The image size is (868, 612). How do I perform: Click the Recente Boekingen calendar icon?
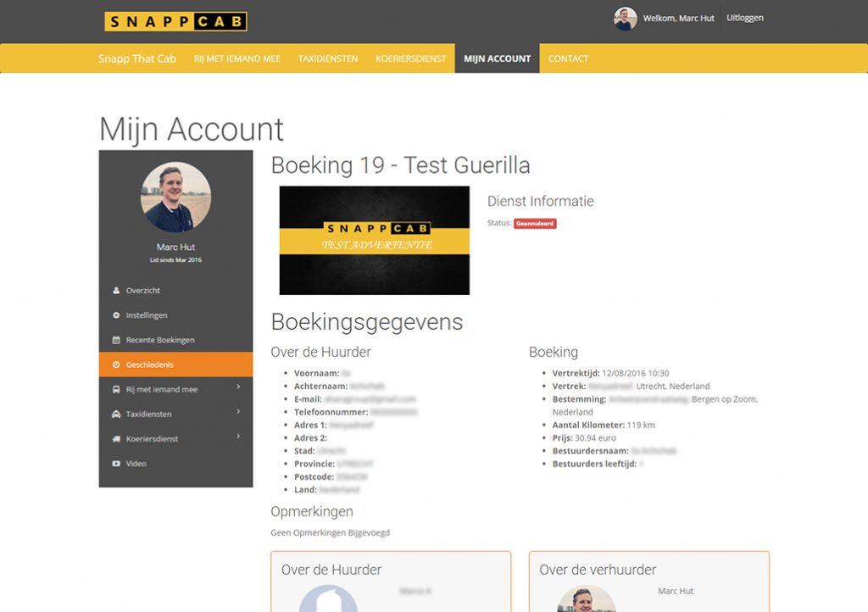pyautogui.click(x=116, y=340)
